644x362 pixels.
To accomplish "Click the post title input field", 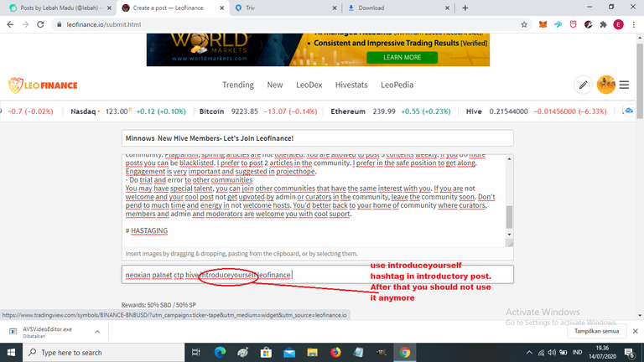I will (x=318, y=138).
